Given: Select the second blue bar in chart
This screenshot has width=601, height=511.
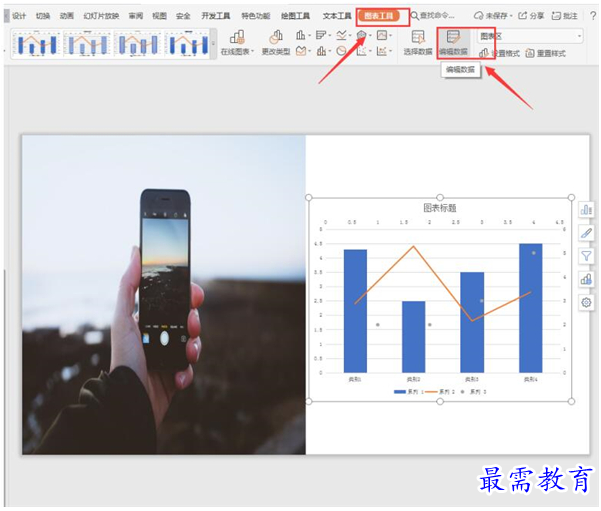Looking at the screenshot, I should coord(414,337).
